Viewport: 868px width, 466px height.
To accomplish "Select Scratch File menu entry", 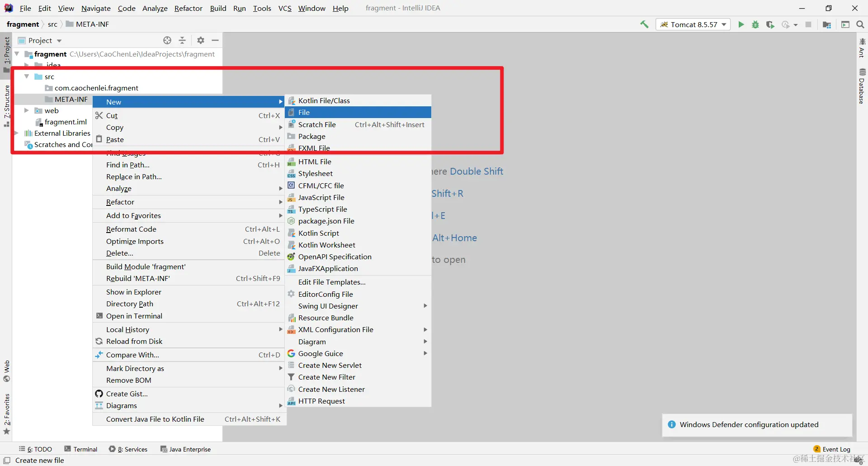I will [x=358, y=124].
